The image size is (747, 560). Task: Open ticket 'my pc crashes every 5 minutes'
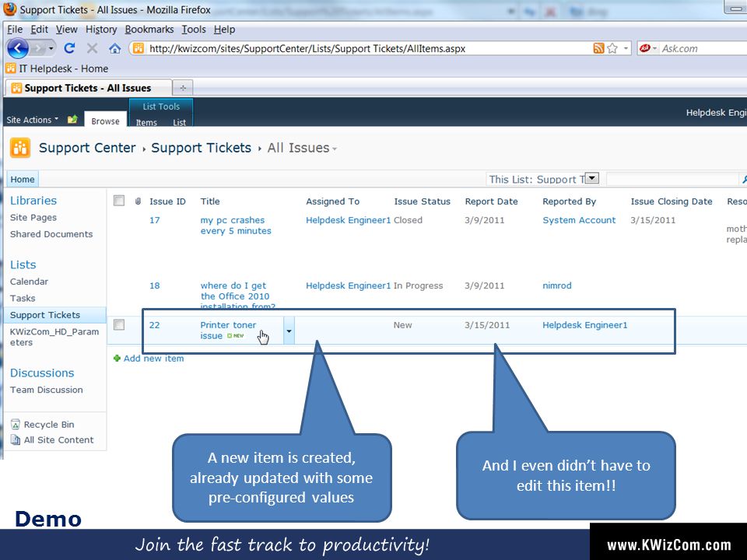(x=236, y=226)
